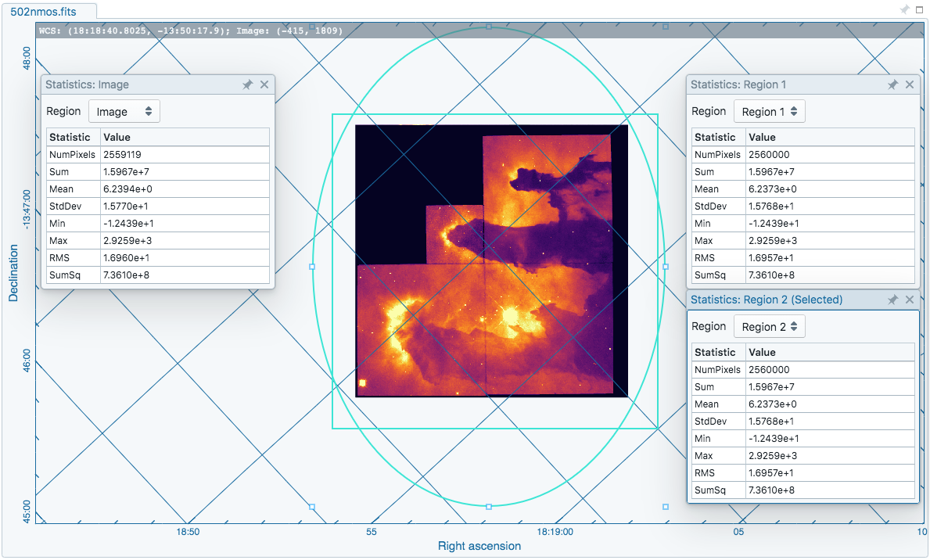930x560 pixels.
Task: Click the ellipse's top-center control handle
Action: click(489, 27)
